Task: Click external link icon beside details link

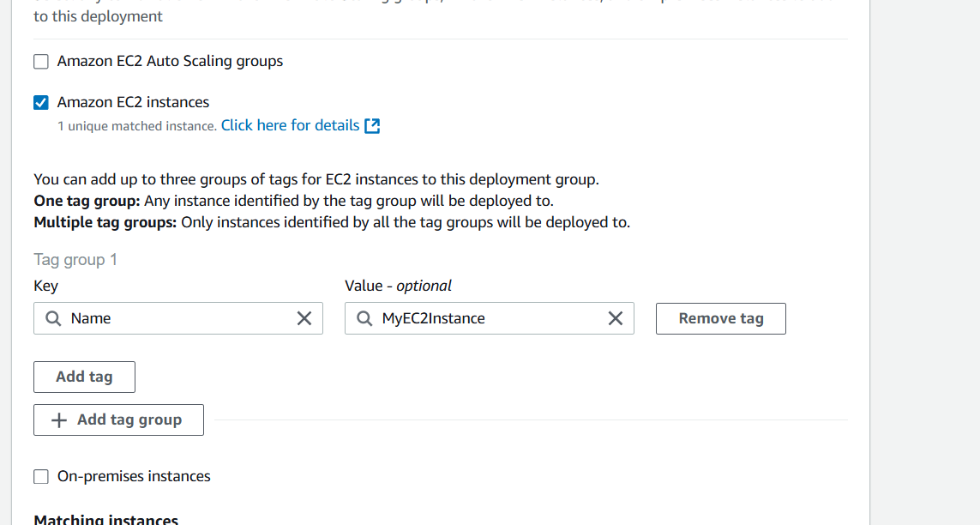Action: (372, 125)
